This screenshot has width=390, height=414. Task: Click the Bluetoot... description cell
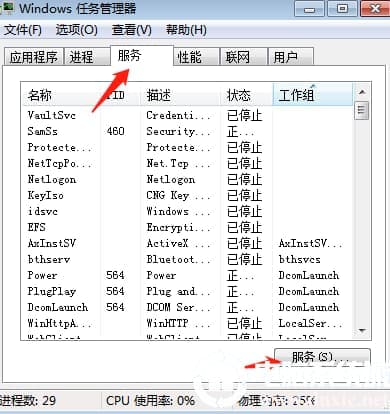[179, 259]
